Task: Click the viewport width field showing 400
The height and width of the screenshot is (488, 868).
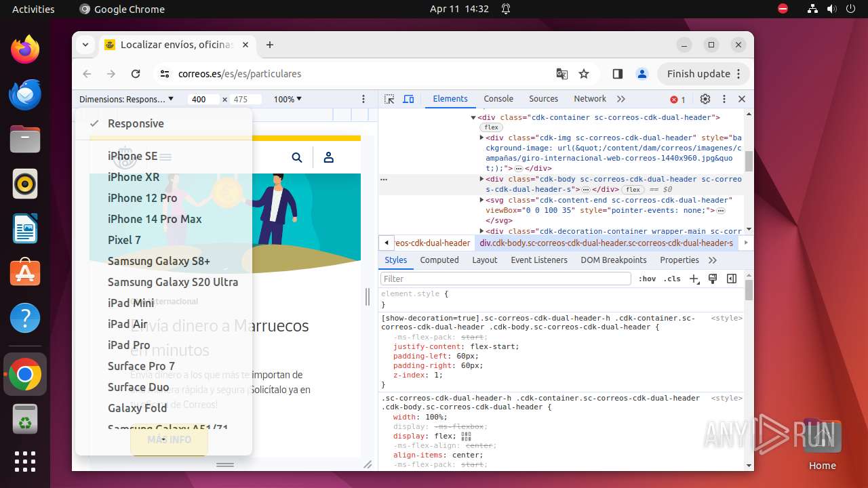Action: pos(203,99)
